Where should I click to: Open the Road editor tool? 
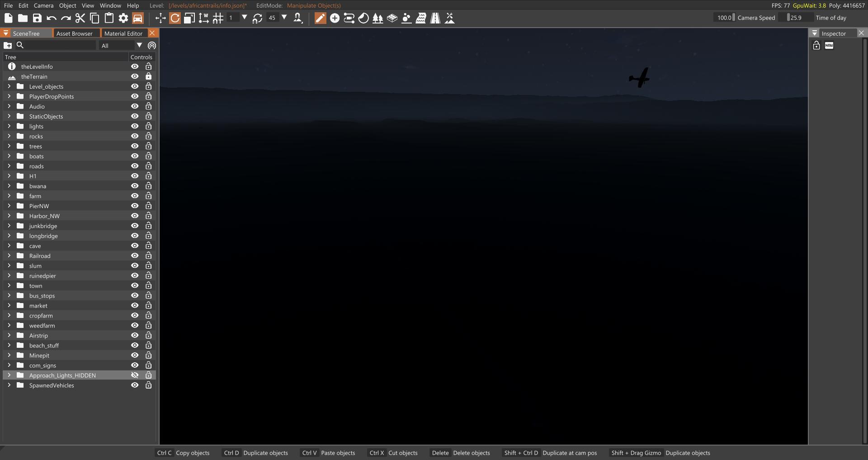click(435, 18)
